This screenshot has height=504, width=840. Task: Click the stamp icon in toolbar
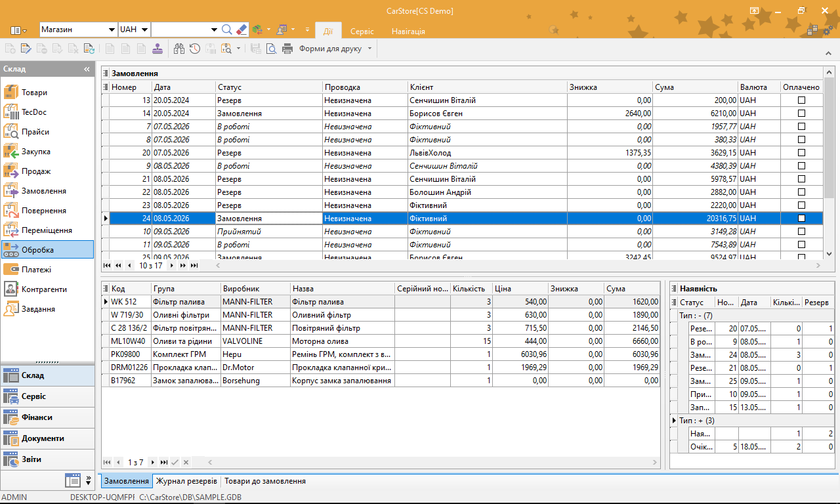(157, 49)
